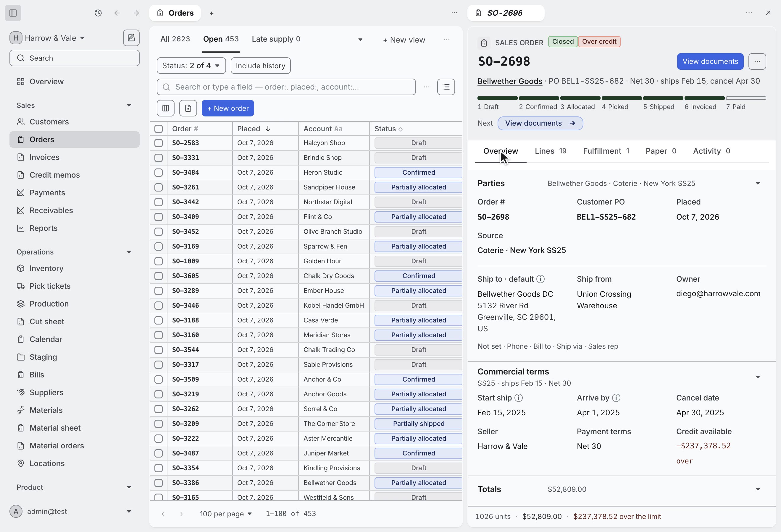
Task: Toggle the sidebar panel icon
Action: (x=13, y=13)
